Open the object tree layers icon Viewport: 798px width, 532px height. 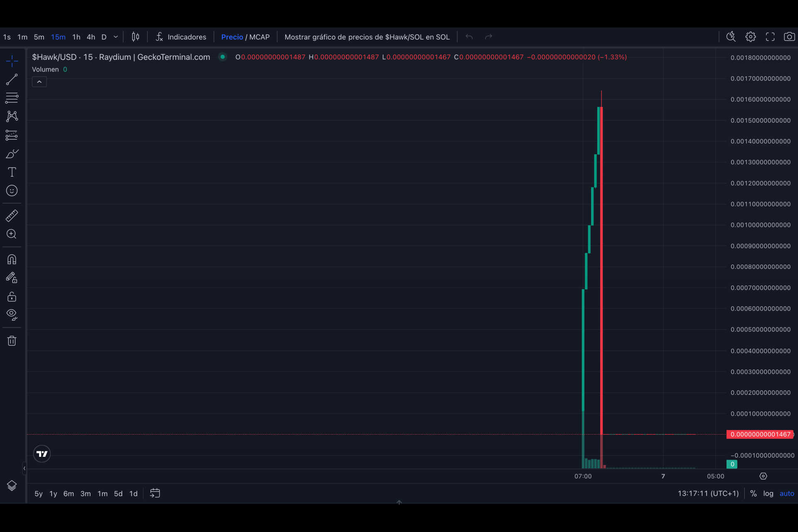[x=12, y=485]
